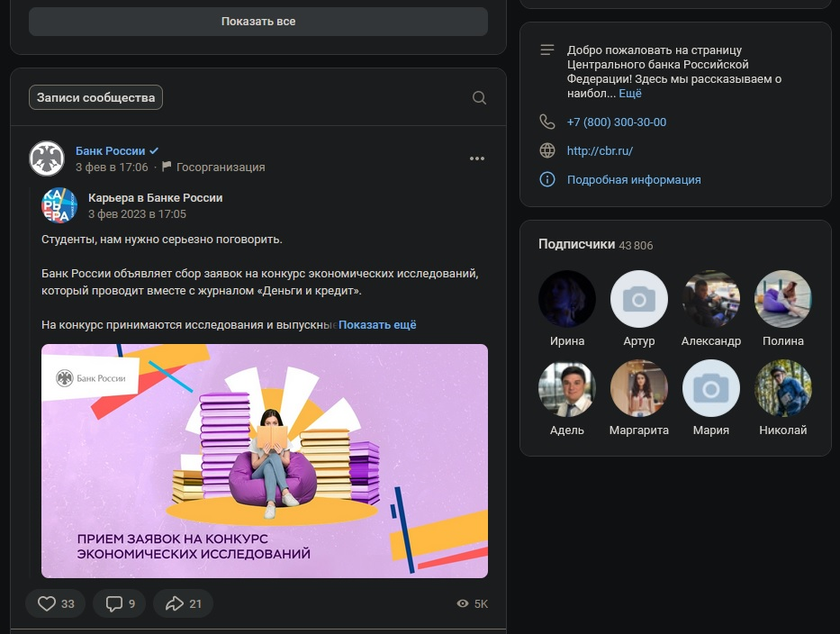Open the Карьера в Банке России logo
The image size is (840, 634).
pos(59,205)
